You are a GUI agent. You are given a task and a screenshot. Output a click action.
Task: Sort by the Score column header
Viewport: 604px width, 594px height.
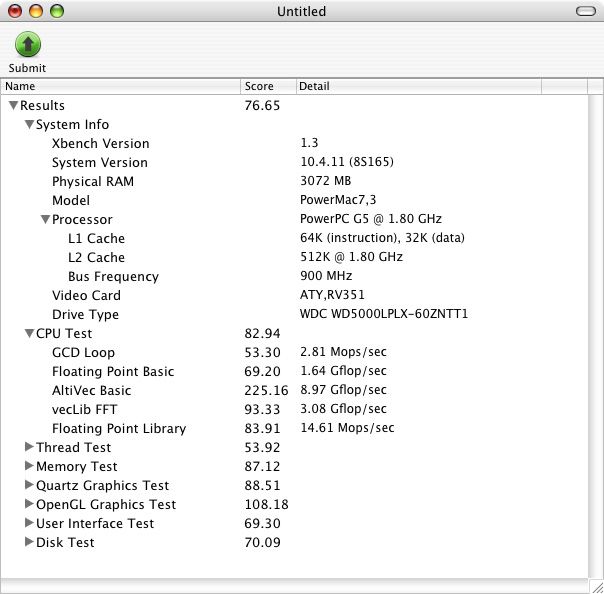tap(268, 86)
